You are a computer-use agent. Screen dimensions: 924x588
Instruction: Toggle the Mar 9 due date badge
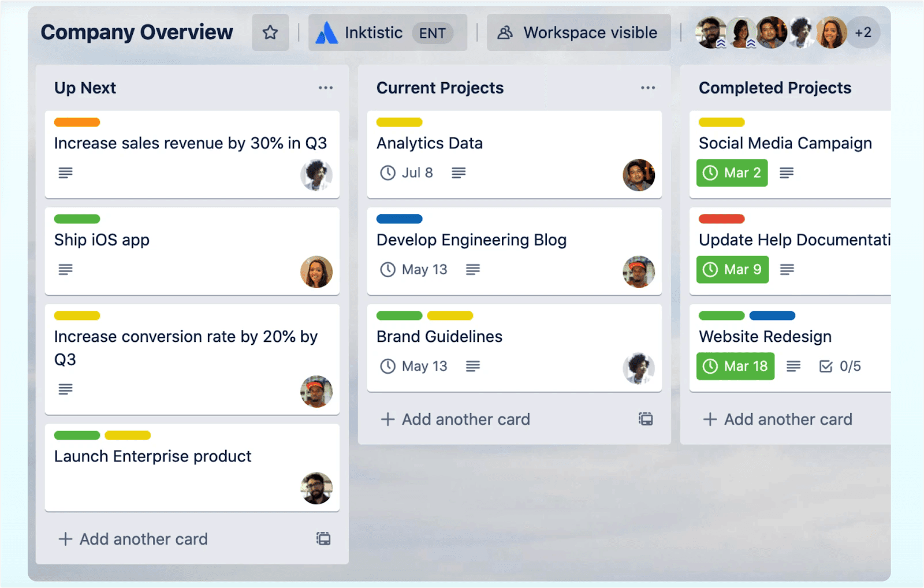click(x=732, y=269)
